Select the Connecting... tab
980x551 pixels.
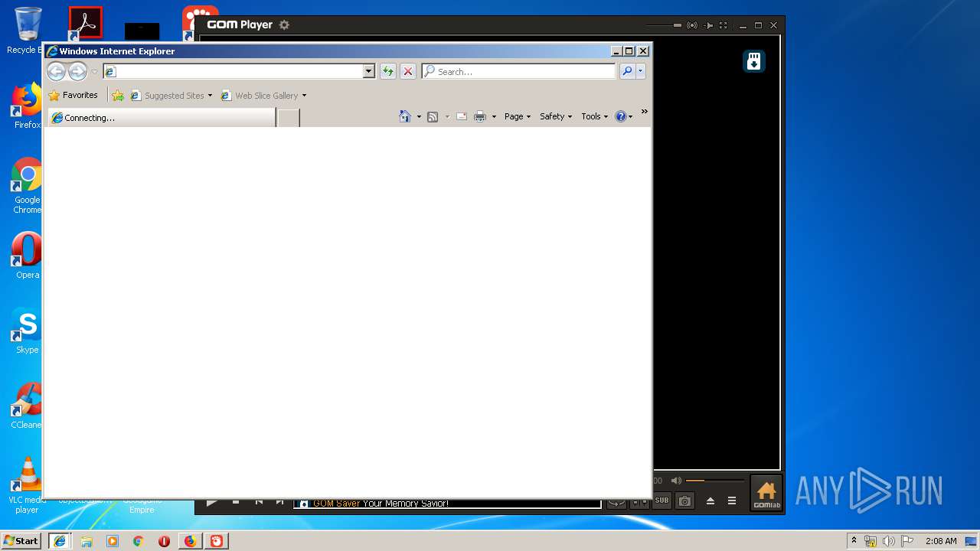pyautogui.click(x=161, y=117)
